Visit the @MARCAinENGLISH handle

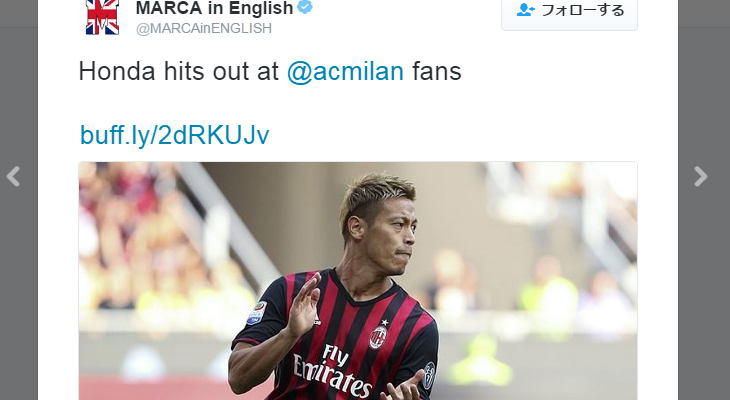(204, 28)
